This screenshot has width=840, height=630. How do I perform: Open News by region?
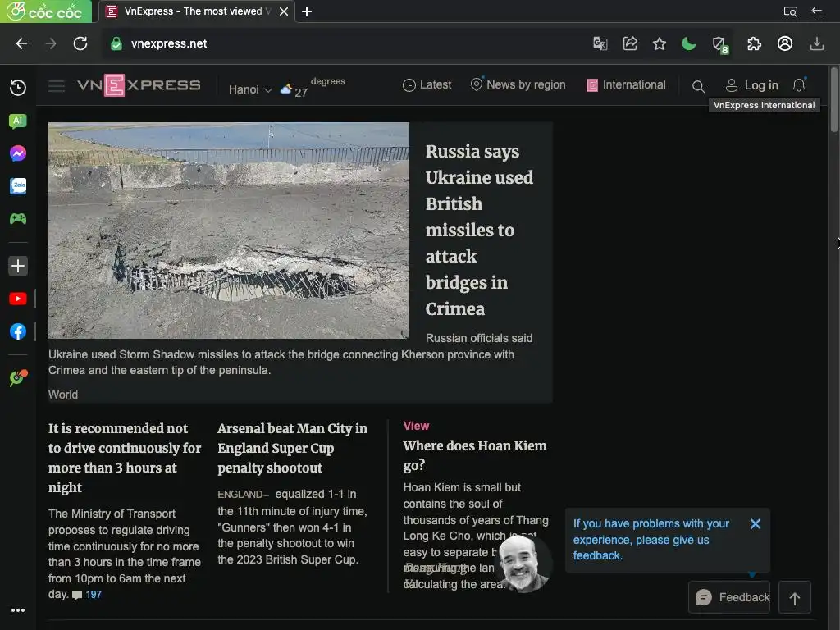518,84
